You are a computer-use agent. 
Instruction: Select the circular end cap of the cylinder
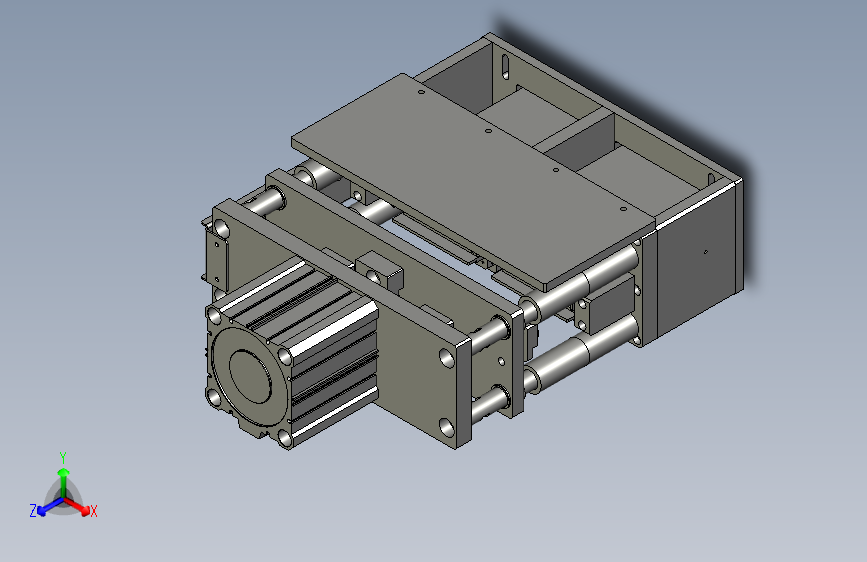click(250, 376)
